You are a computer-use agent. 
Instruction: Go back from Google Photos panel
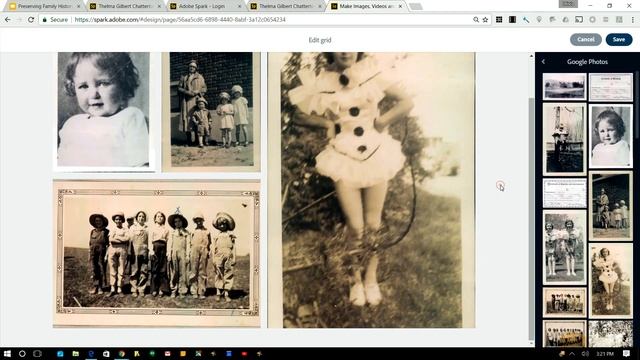tap(543, 62)
